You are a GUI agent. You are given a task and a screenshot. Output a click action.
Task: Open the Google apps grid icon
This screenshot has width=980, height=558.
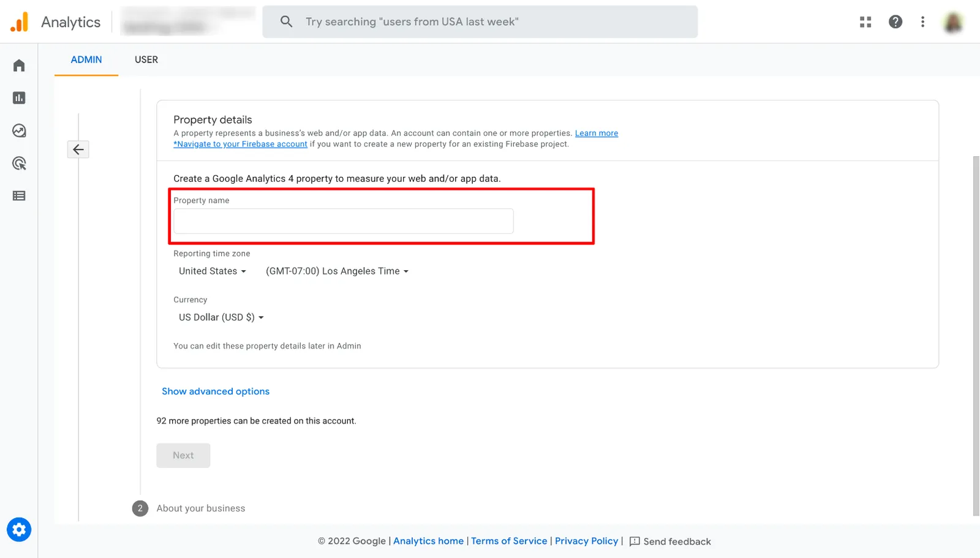(x=865, y=22)
